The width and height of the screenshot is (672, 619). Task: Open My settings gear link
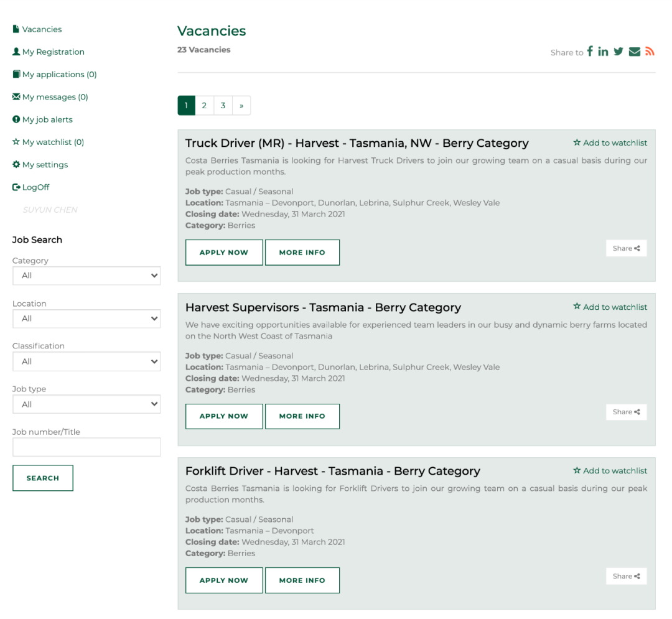[44, 165]
